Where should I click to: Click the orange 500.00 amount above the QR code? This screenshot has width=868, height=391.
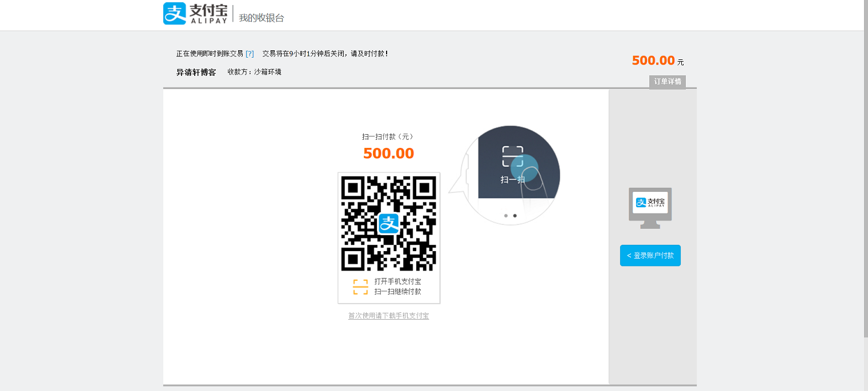(388, 154)
